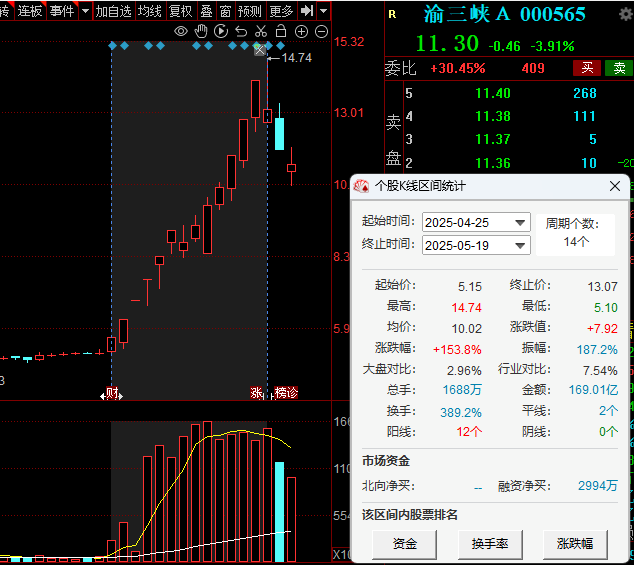Select the scissors cut tool
634x565 pixels.
pos(261,32)
